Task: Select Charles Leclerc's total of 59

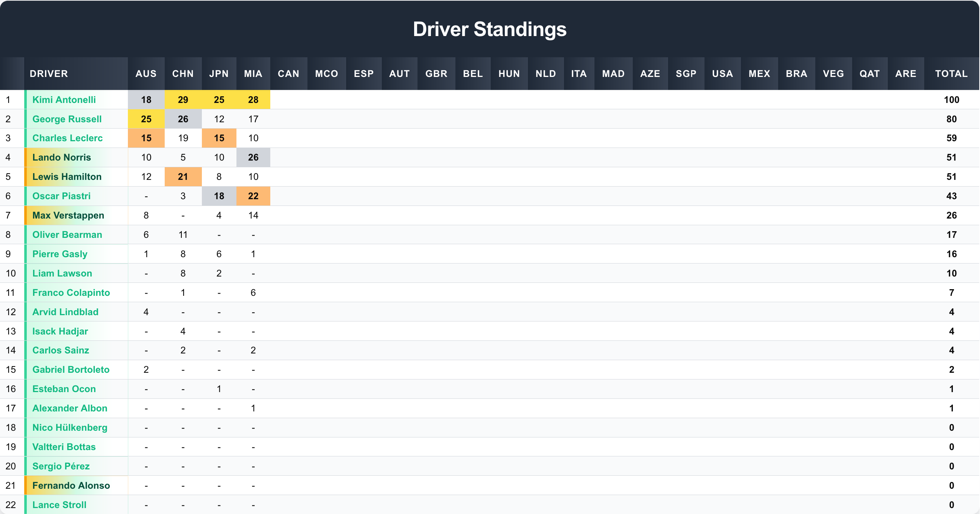Action: [x=951, y=138]
